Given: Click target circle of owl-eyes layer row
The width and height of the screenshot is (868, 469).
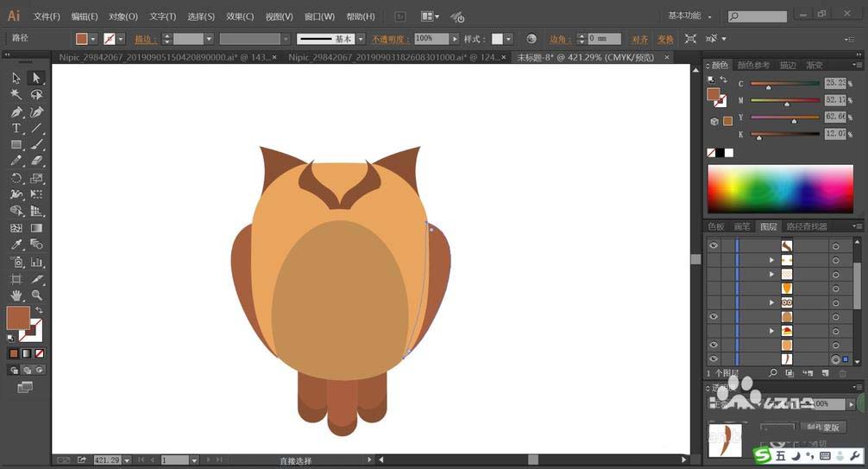Looking at the screenshot, I should [x=836, y=302].
